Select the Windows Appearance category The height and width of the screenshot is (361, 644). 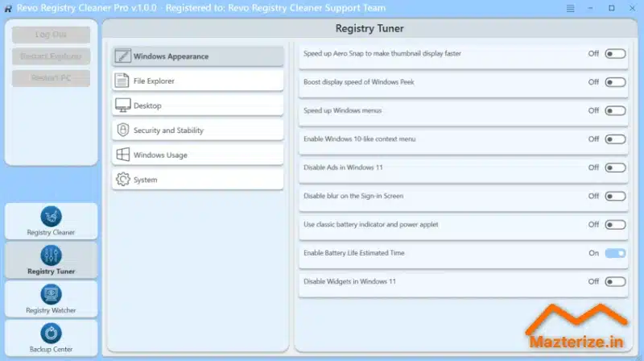[x=197, y=56]
